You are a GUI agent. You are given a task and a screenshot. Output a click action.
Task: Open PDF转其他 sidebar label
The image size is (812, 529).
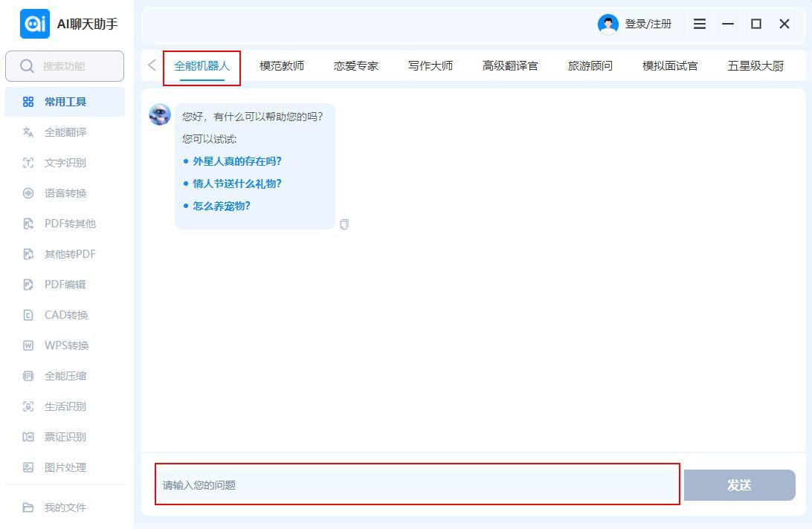70,224
